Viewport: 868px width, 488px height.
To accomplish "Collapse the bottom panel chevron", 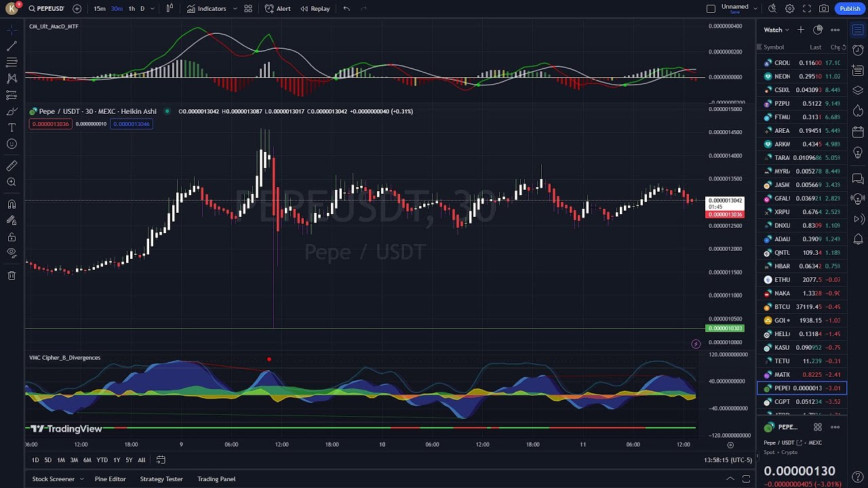I will point(730,479).
